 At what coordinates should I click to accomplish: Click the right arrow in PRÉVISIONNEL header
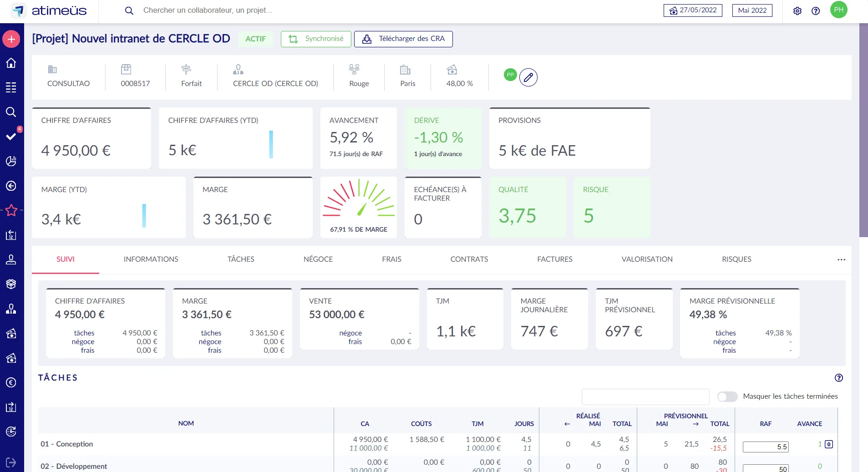click(x=695, y=424)
